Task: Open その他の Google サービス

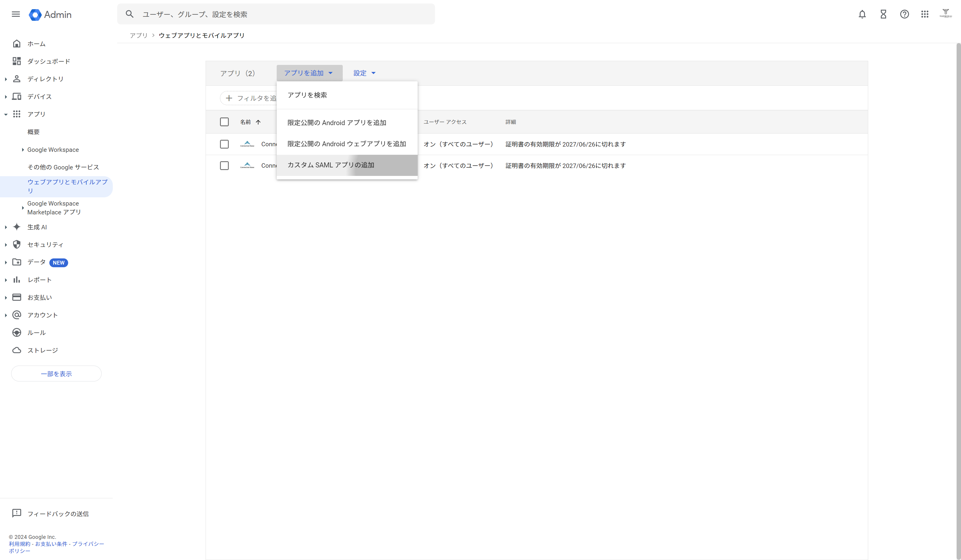Action: click(x=63, y=167)
